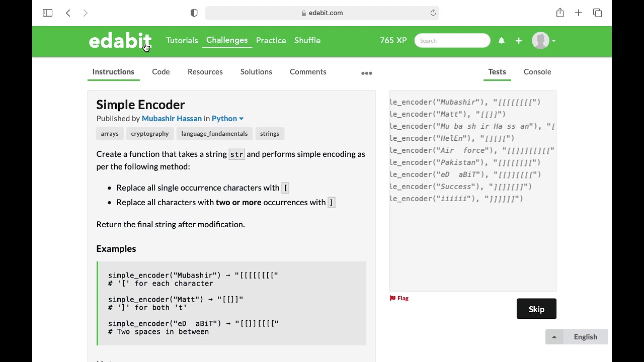The height and width of the screenshot is (362, 644).
Task: Click the plus icon in the green header
Action: (x=519, y=41)
